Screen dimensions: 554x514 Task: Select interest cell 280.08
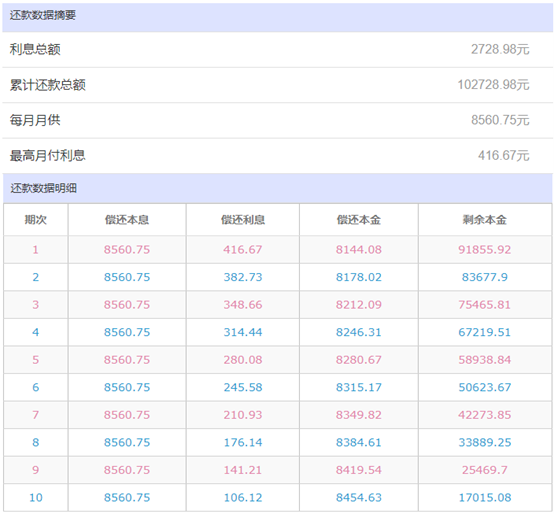click(x=243, y=360)
